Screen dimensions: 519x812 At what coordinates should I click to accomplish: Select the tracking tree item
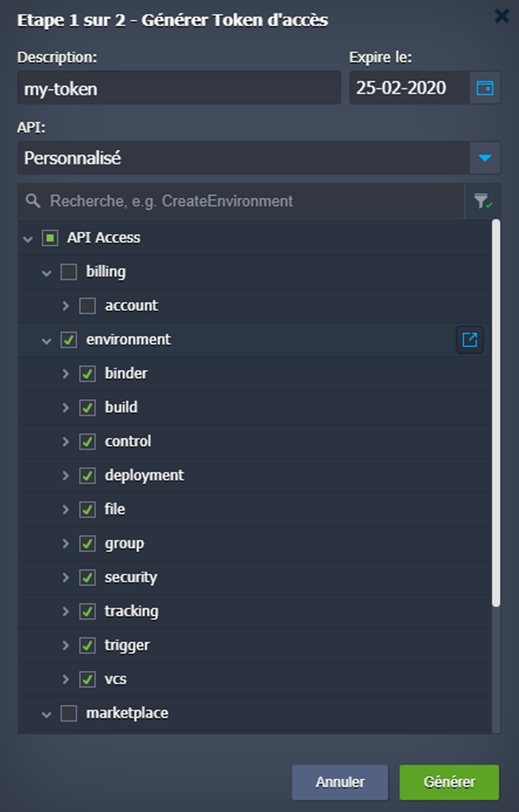pyautogui.click(x=132, y=611)
